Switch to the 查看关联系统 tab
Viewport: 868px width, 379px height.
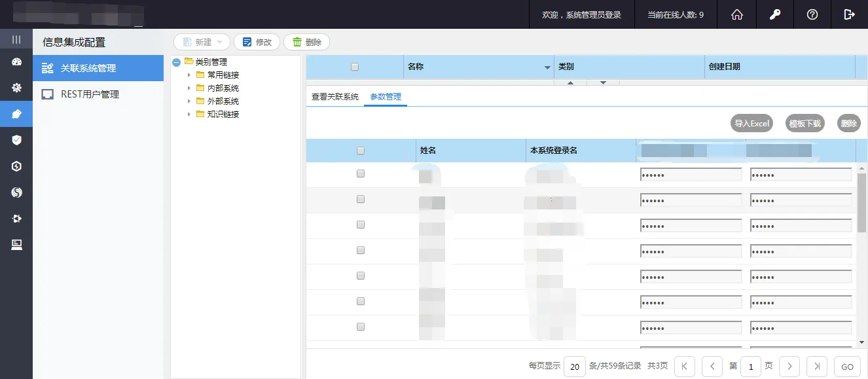pyautogui.click(x=335, y=97)
